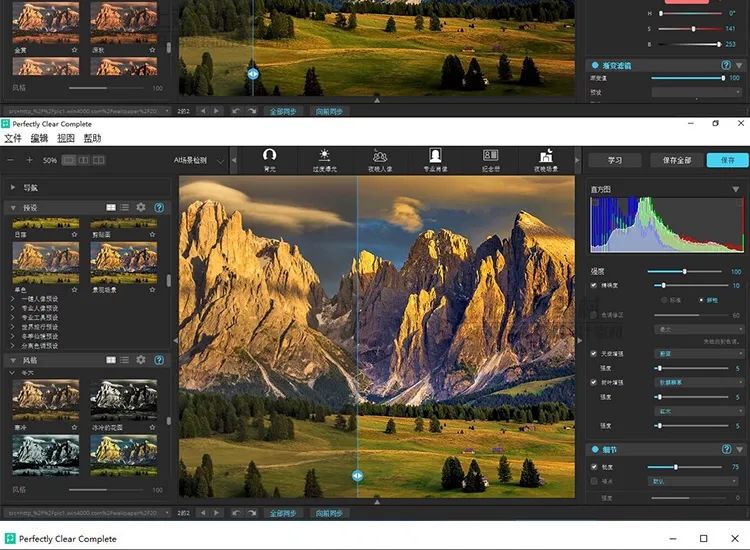Open the 编辑 Edit menu

(x=39, y=138)
